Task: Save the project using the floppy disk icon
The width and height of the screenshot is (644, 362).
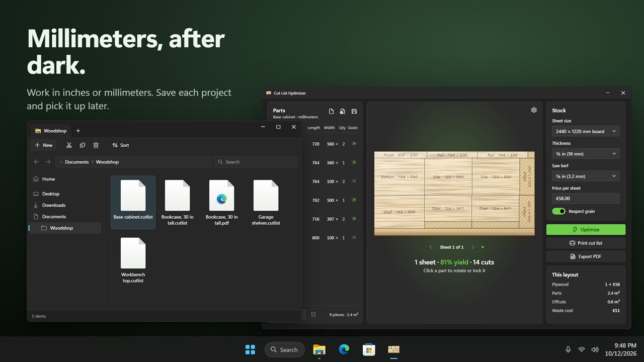Action: tap(354, 111)
